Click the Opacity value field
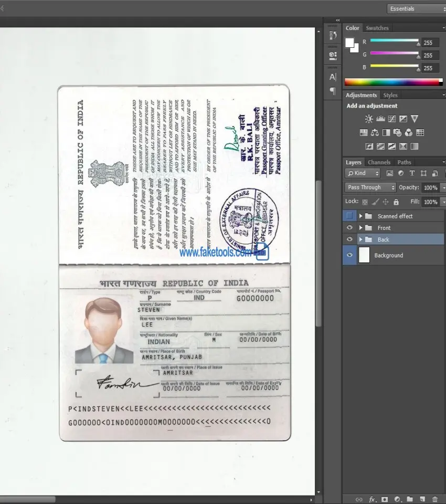 coord(430,187)
